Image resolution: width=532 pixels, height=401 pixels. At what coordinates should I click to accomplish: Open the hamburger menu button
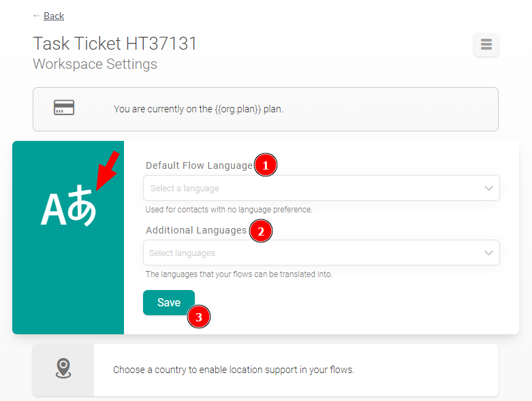[486, 45]
